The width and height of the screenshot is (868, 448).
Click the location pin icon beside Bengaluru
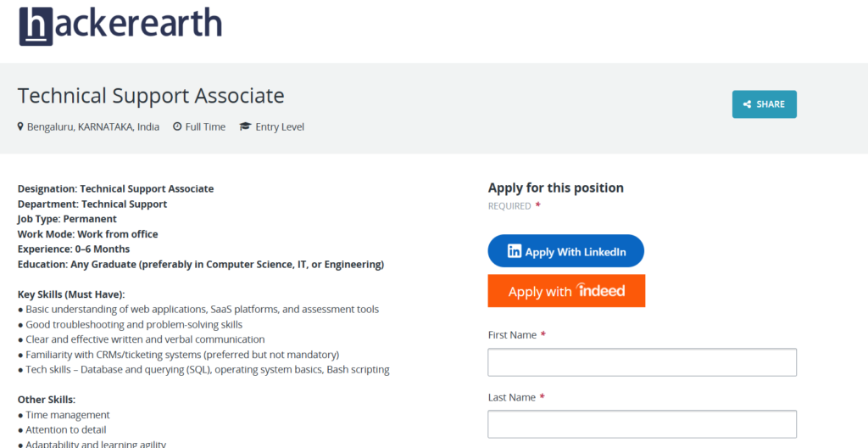pos(21,127)
